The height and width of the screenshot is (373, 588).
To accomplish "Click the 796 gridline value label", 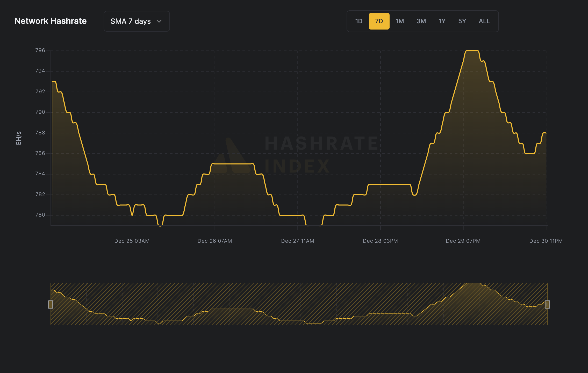I will point(39,49).
